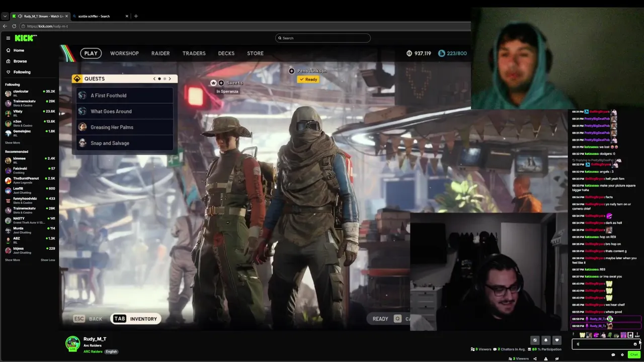The height and width of the screenshot is (362, 644).
Task: Open Faizinski channel avatar
Action: 8,170
